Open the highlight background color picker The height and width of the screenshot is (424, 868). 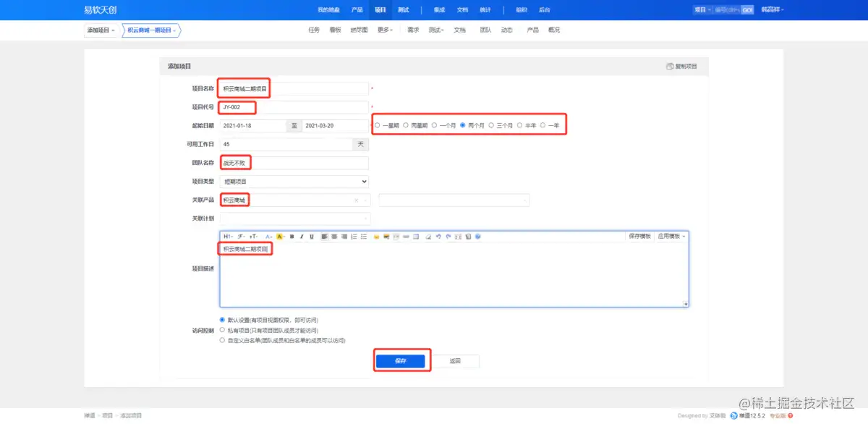tap(280, 237)
